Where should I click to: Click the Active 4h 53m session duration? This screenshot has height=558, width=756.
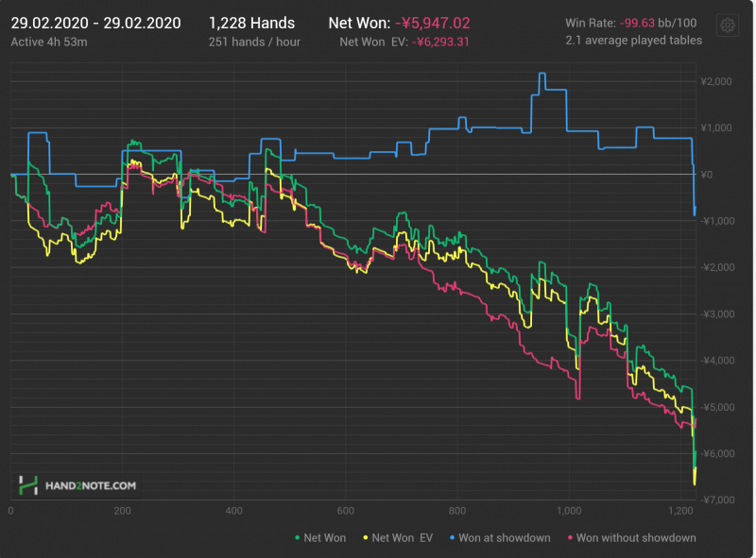[49, 42]
